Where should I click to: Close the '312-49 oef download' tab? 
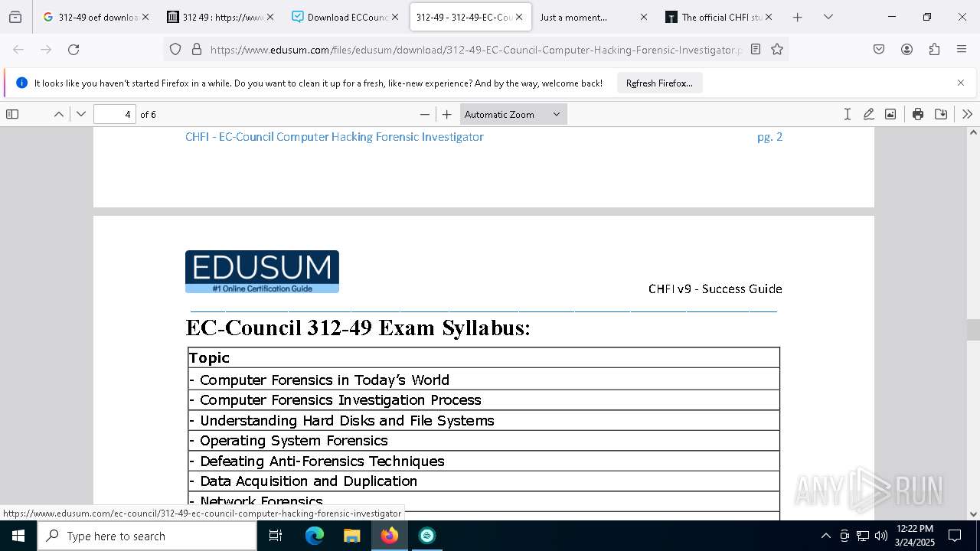(145, 17)
